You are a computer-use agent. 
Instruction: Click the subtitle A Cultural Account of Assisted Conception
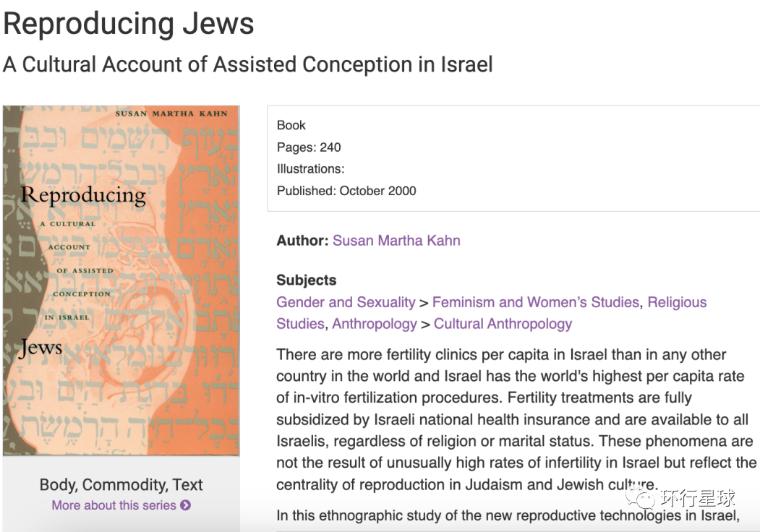(247, 64)
